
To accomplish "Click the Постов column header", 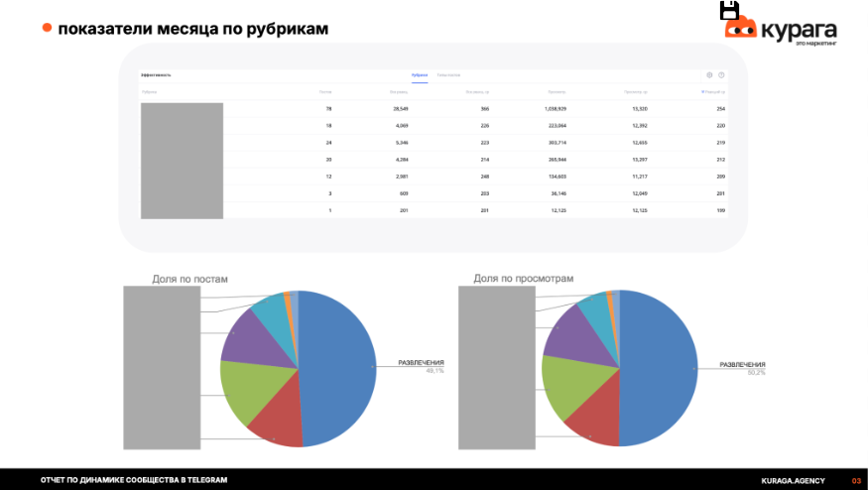I will (325, 92).
